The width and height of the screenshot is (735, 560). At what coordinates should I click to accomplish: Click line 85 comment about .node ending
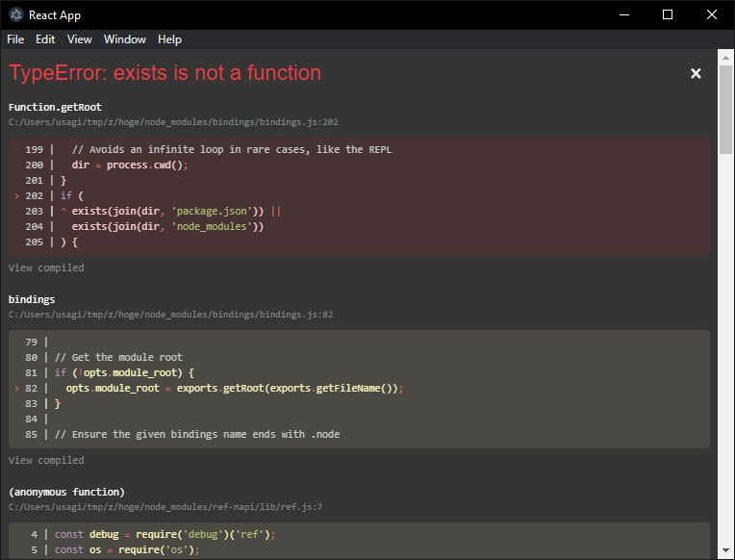point(197,434)
